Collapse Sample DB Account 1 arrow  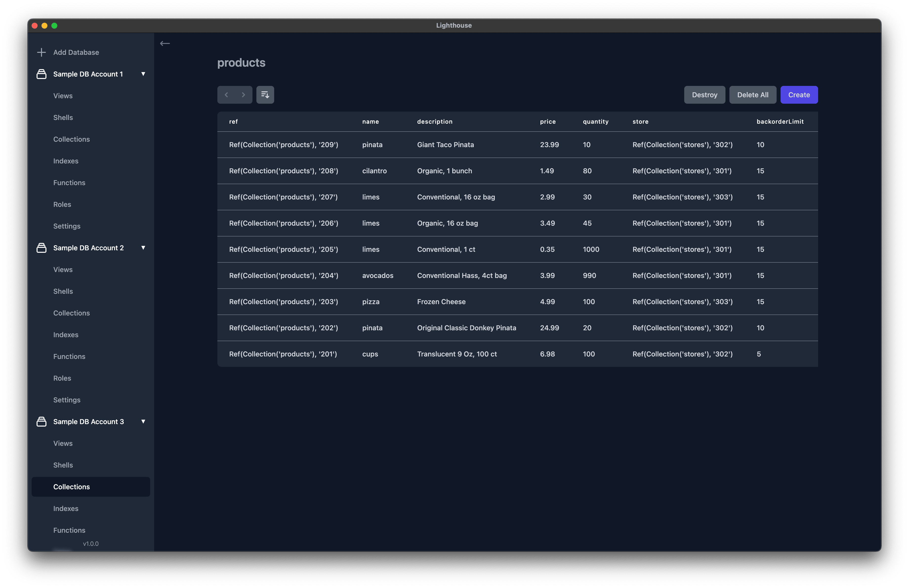coord(143,74)
